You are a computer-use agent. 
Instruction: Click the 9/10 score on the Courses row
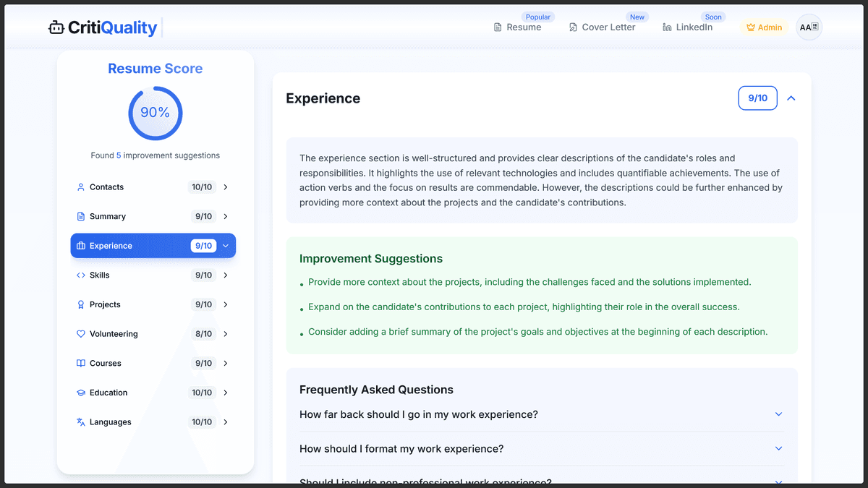203,364
